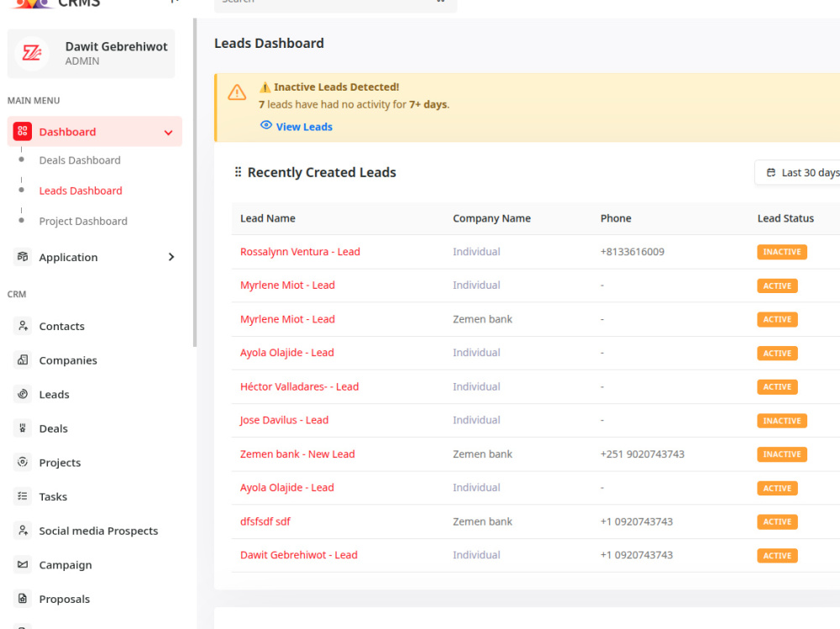Collapse the Dashboard menu chevron
Image resolution: width=840 pixels, height=629 pixels.
(x=168, y=133)
